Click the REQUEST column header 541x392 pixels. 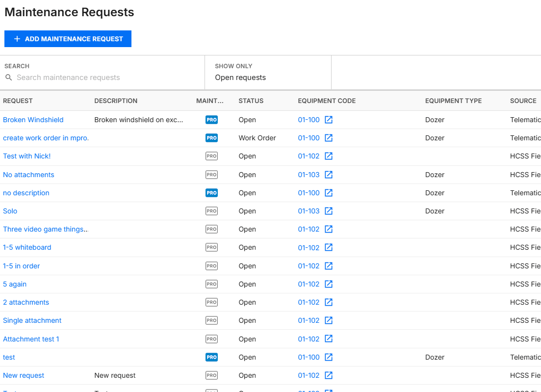(x=18, y=101)
